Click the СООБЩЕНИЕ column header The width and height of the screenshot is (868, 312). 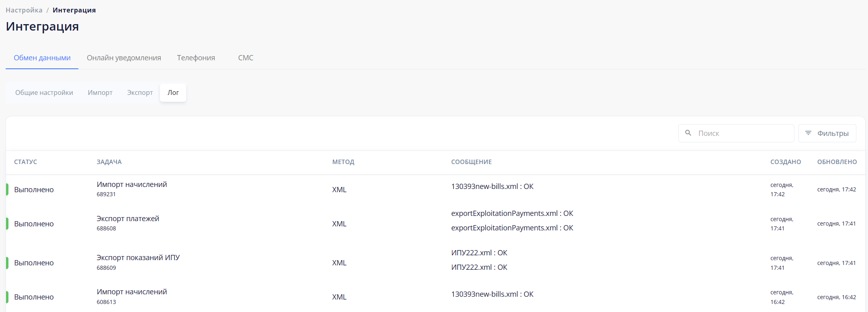471,162
